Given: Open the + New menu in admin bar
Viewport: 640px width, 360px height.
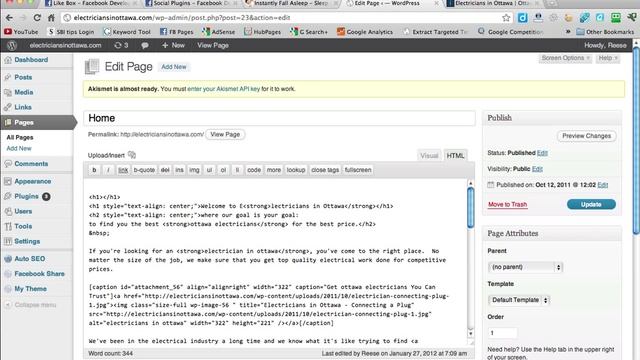Looking at the screenshot, I should [x=173, y=45].
